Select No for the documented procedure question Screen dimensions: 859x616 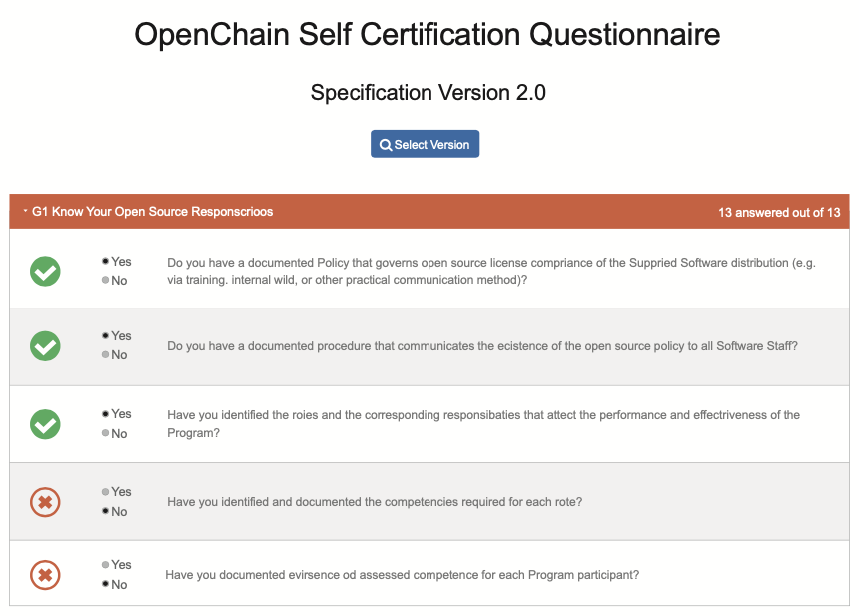click(x=106, y=355)
